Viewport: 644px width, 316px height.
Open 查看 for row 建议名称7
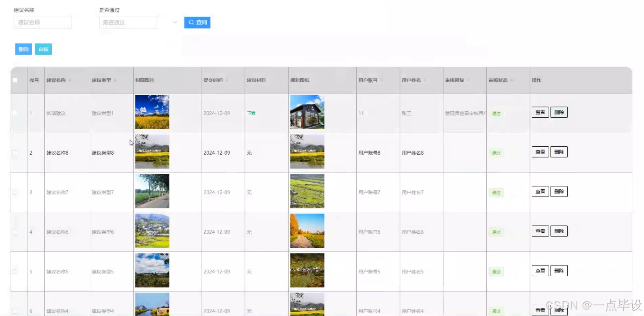click(x=540, y=192)
